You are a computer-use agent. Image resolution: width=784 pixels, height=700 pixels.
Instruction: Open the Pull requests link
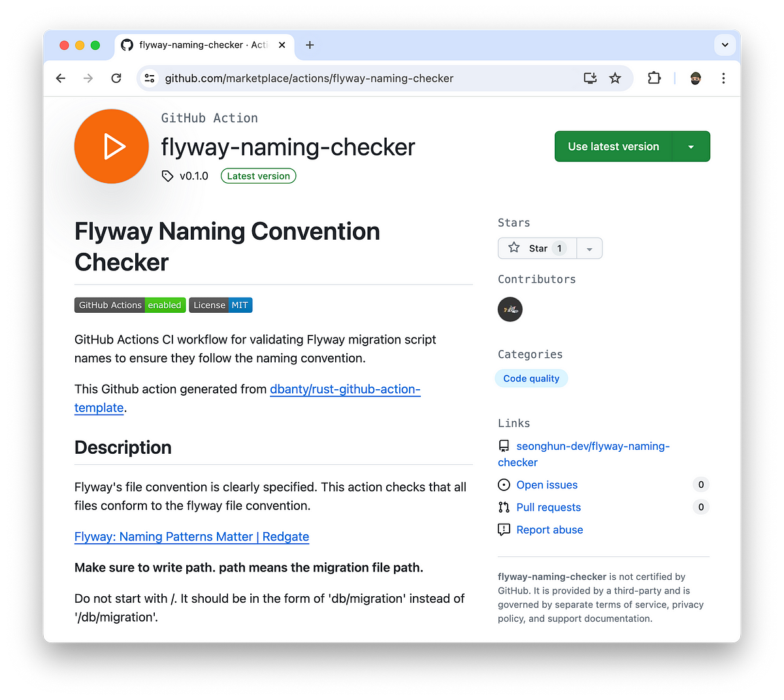[548, 507]
